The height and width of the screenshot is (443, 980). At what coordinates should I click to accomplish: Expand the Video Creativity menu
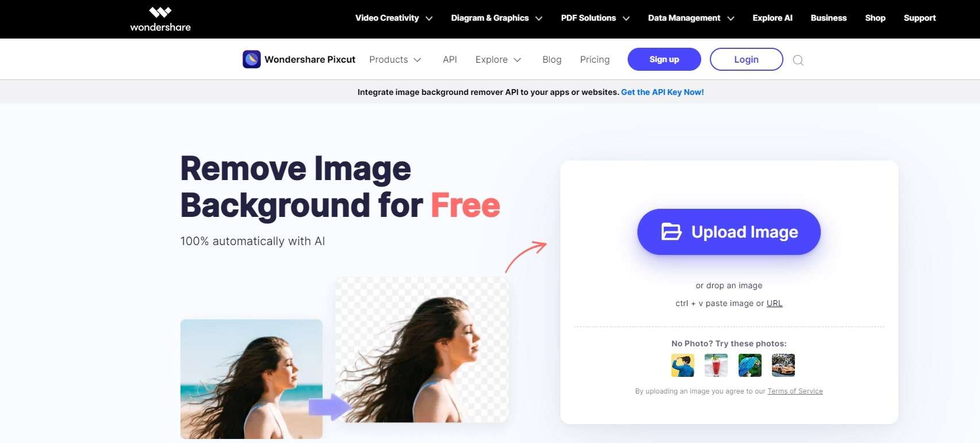pos(394,18)
